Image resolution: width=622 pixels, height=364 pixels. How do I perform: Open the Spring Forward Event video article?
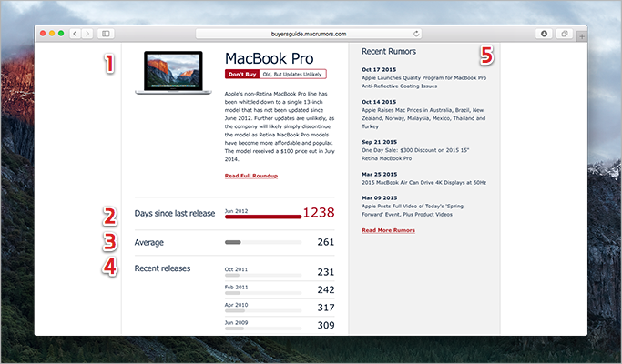click(x=413, y=210)
